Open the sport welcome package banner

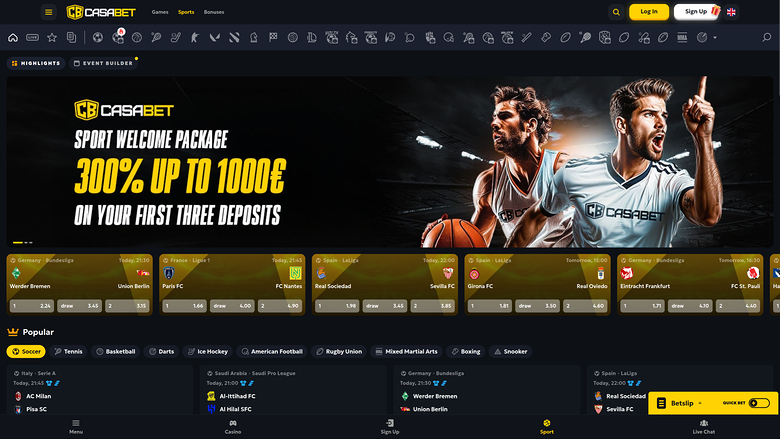tap(390, 162)
